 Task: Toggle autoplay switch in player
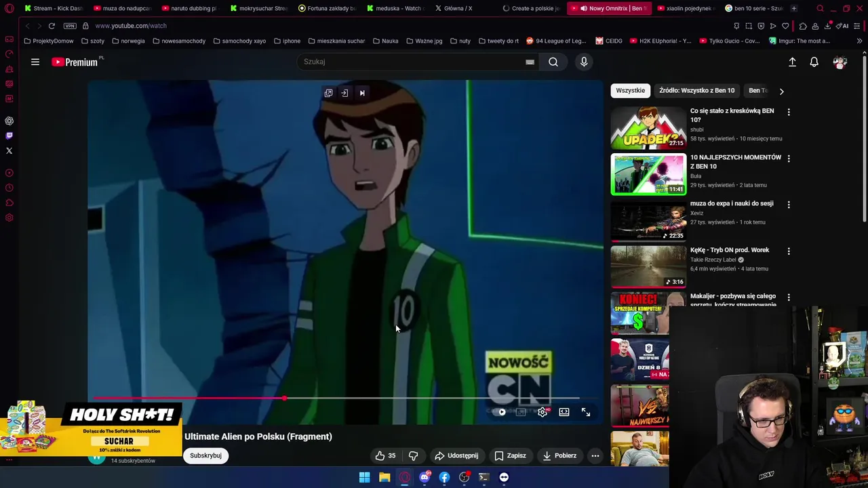[500, 412]
